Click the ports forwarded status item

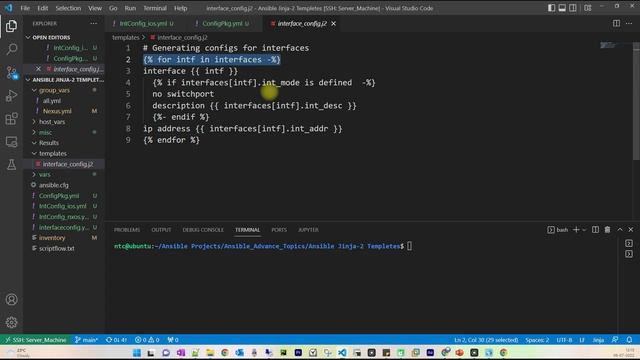[x=173, y=340]
